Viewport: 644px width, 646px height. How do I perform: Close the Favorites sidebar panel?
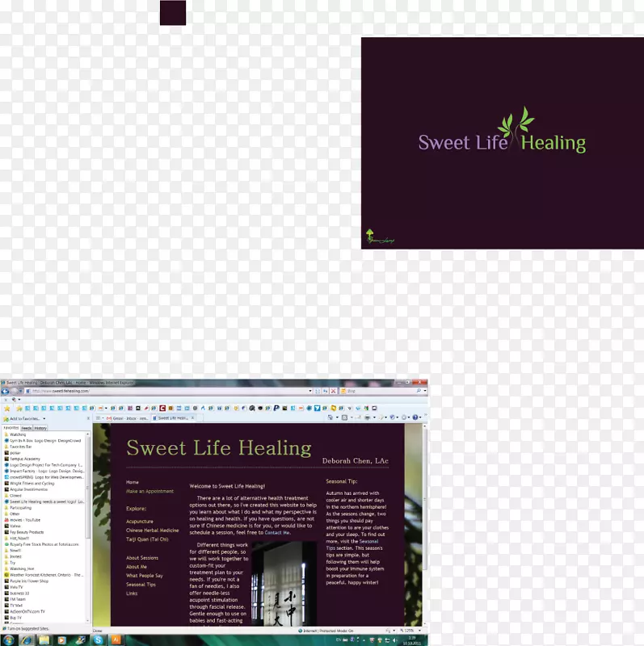coord(88,417)
